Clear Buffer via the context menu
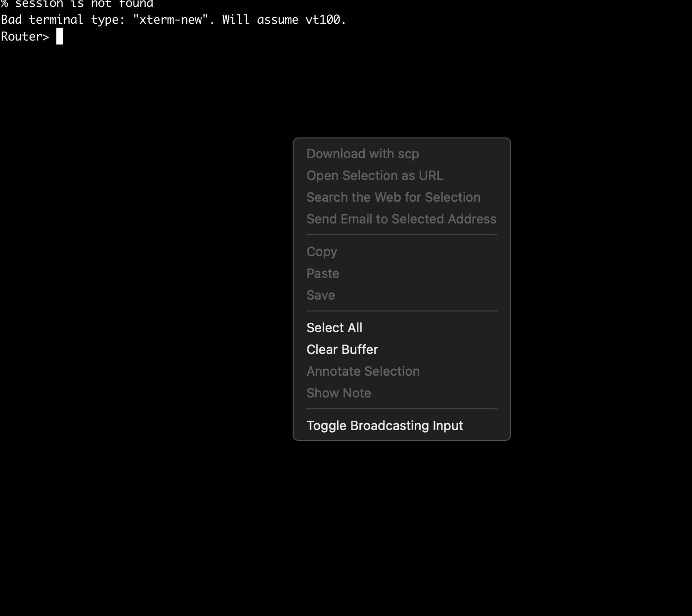692x616 pixels. (342, 350)
